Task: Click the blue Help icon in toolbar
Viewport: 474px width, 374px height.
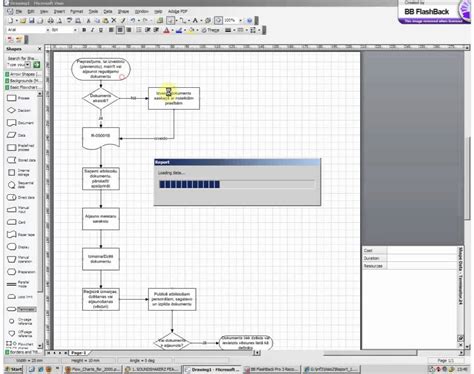Action: 249,21
